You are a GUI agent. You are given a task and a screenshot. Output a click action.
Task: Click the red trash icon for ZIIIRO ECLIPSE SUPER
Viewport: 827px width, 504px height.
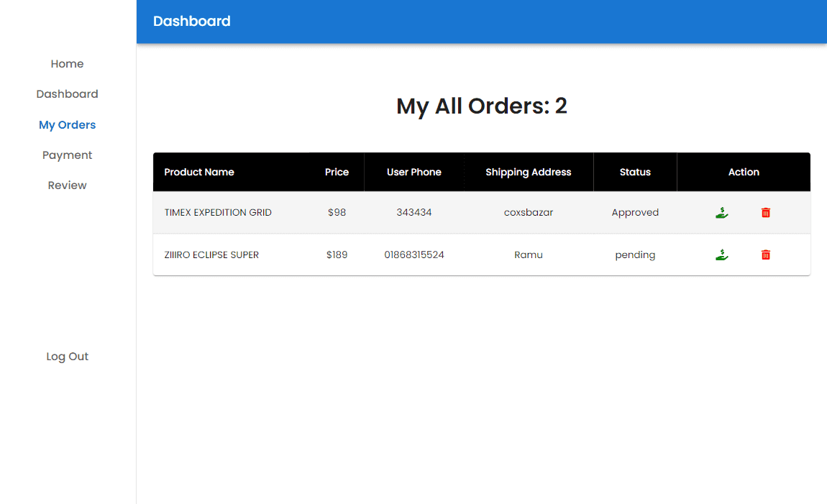[766, 255]
